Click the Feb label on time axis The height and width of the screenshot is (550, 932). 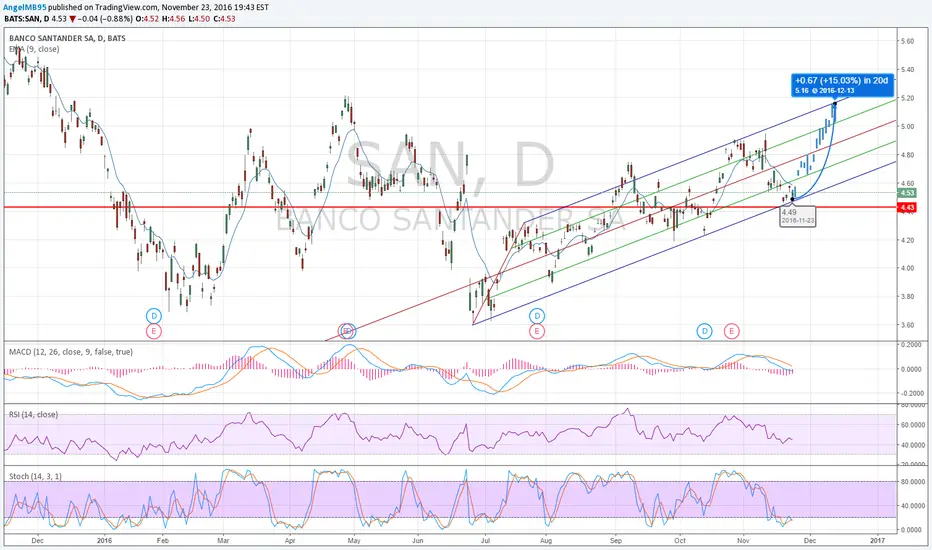162,540
